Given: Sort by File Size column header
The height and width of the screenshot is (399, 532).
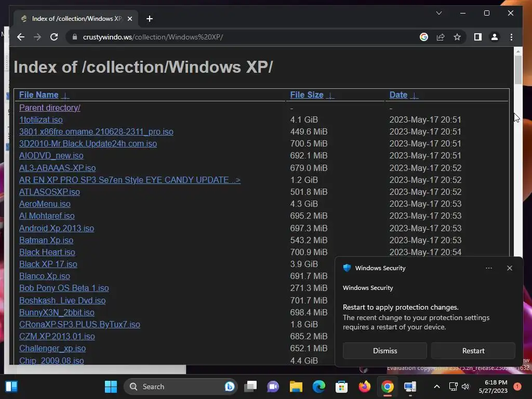Looking at the screenshot, I should pos(307,95).
